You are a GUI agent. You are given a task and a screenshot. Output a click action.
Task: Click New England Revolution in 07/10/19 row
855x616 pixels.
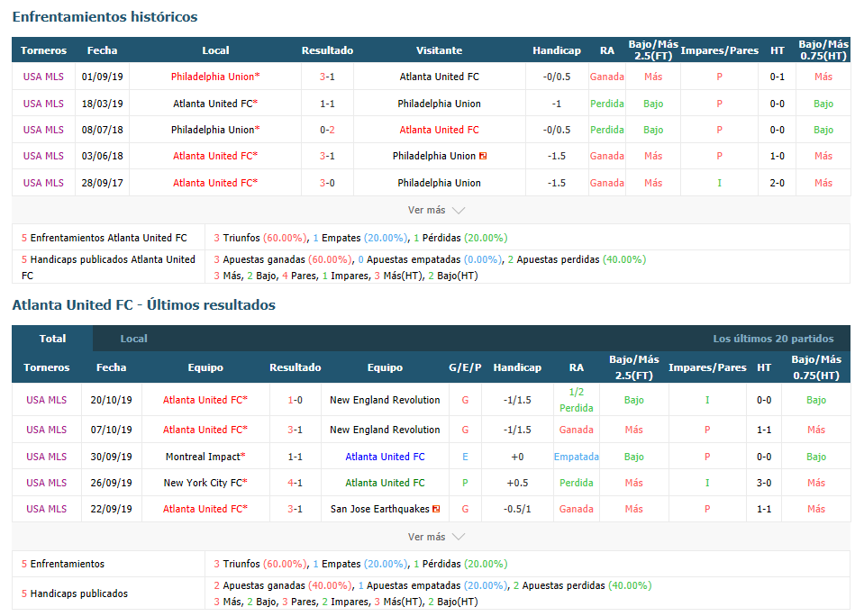tap(385, 430)
